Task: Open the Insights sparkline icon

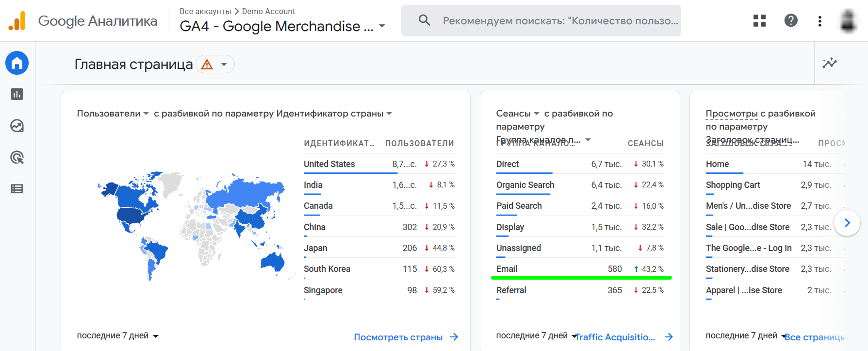Action: point(830,63)
